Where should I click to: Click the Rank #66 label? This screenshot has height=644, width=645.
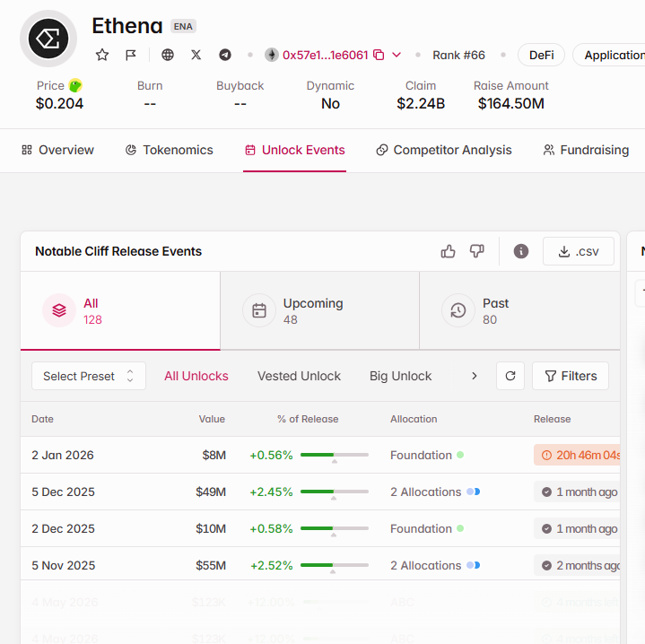pos(458,55)
